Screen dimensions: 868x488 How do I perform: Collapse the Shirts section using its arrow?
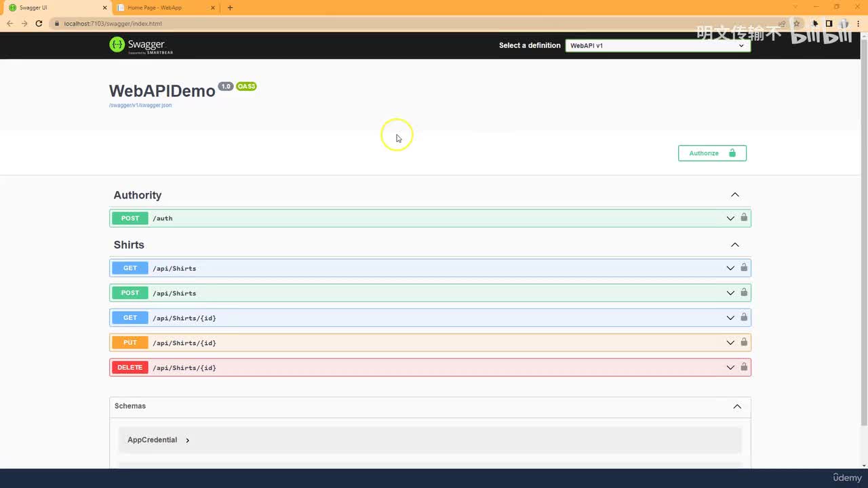[x=734, y=245]
